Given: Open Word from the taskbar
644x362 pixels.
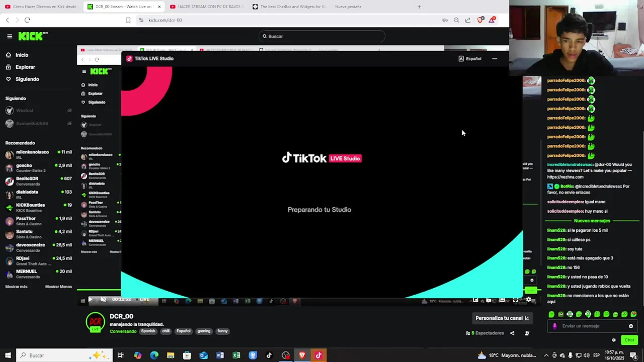Looking at the screenshot, I should click(x=220, y=355).
